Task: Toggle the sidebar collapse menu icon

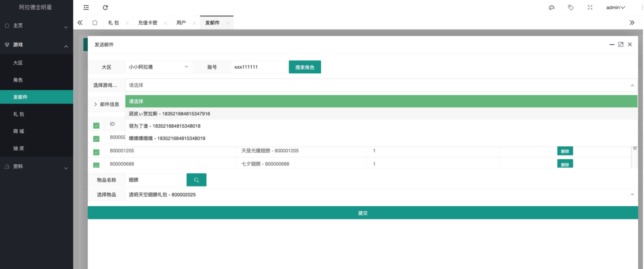Action: [86, 7]
